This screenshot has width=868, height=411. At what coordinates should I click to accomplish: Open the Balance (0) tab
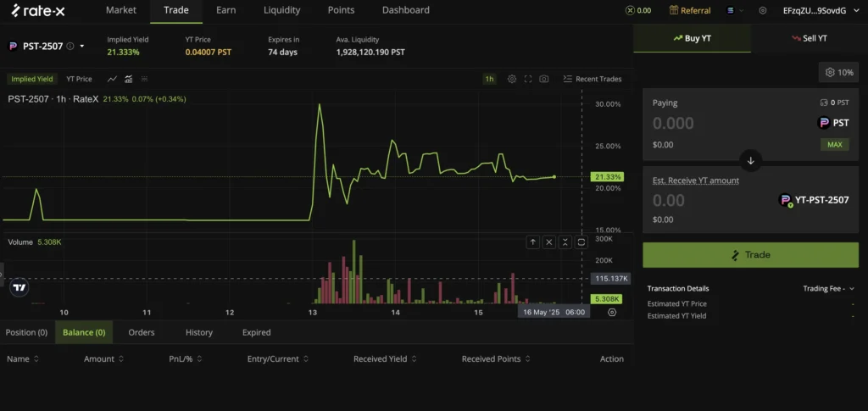coord(84,332)
